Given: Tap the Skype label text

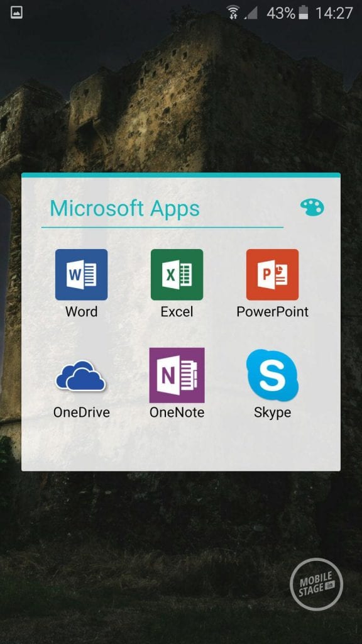Looking at the screenshot, I should coord(273,413).
